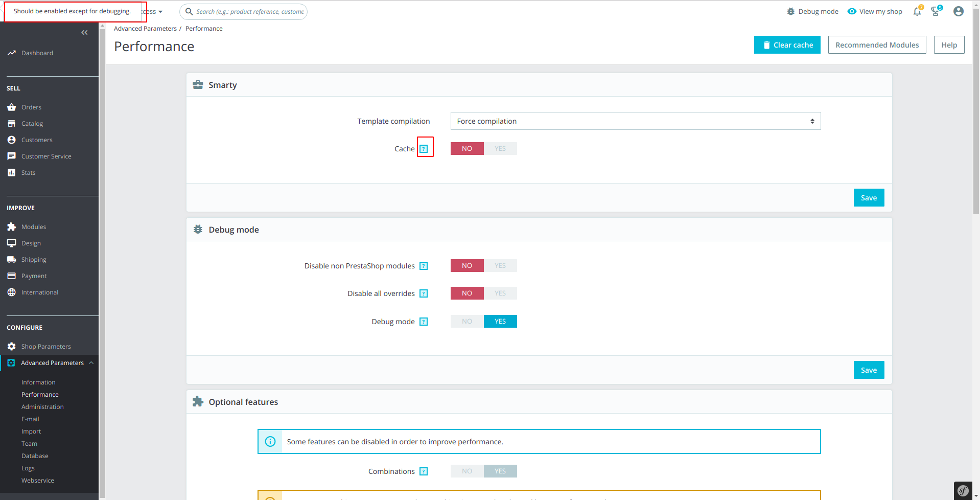
Task: Open the trophy merchant expertise icon
Action: pyautogui.click(x=936, y=11)
